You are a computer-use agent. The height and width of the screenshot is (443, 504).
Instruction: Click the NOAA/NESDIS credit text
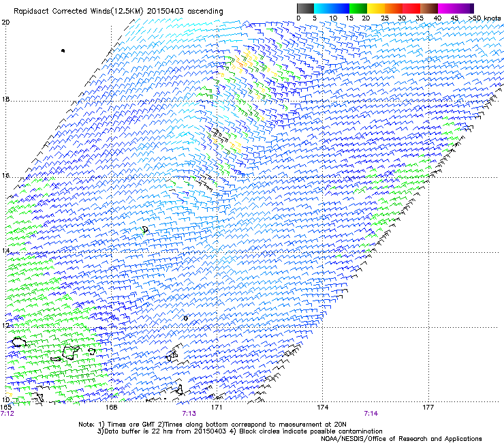(401, 439)
